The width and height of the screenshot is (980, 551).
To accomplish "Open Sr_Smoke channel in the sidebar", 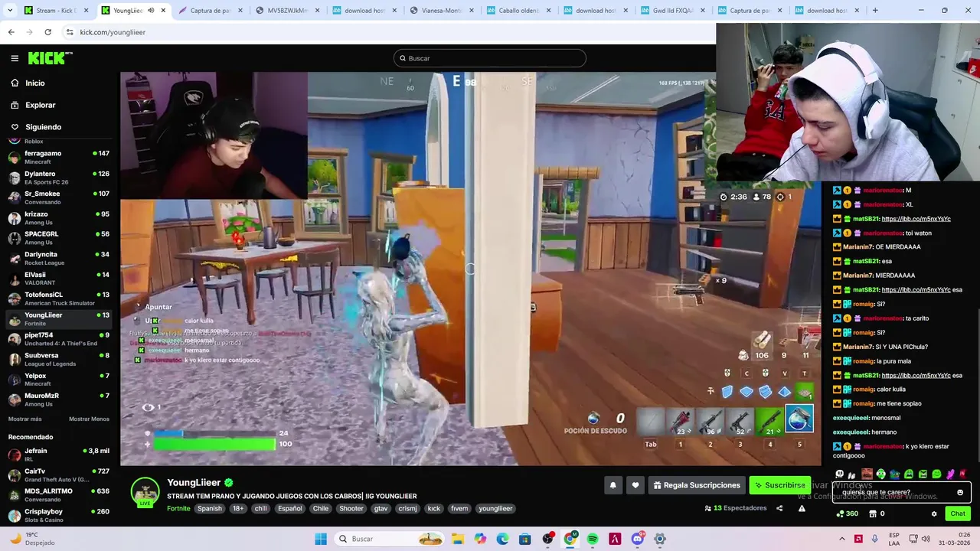I will (58, 197).
